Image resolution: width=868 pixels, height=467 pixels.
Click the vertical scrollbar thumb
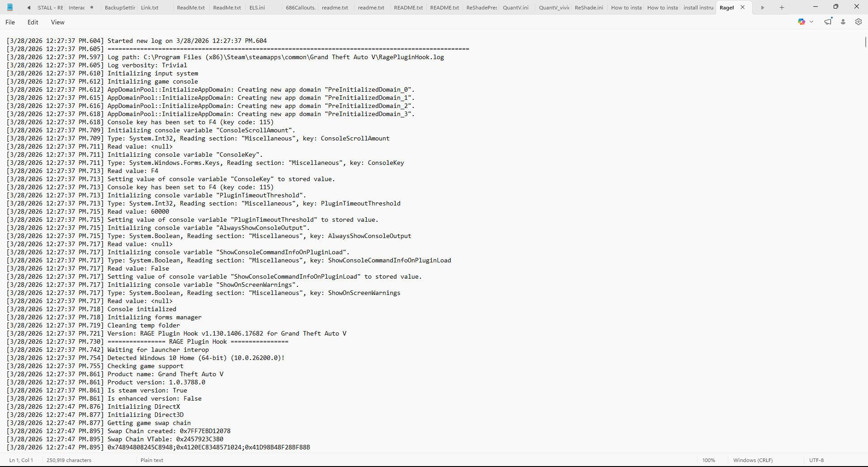pos(865,42)
